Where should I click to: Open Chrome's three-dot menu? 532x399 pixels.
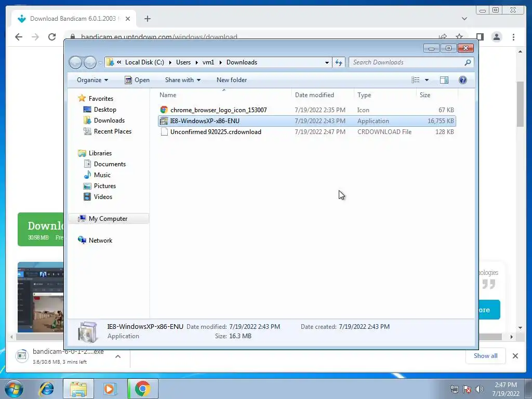(x=513, y=37)
